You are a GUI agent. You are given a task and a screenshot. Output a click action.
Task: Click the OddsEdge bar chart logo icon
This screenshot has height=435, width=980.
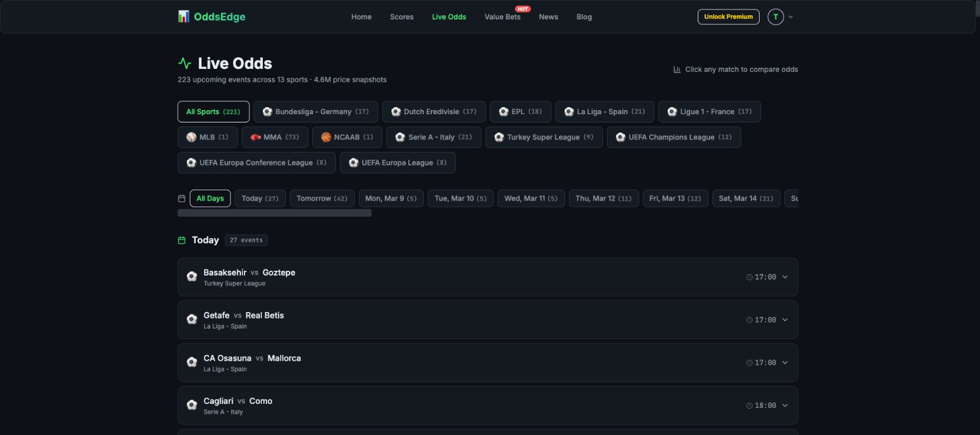point(183,16)
